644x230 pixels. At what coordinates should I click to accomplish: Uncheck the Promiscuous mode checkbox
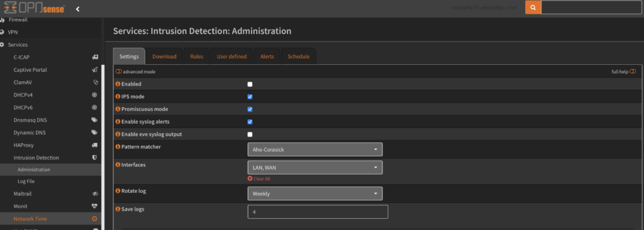[250, 110]
